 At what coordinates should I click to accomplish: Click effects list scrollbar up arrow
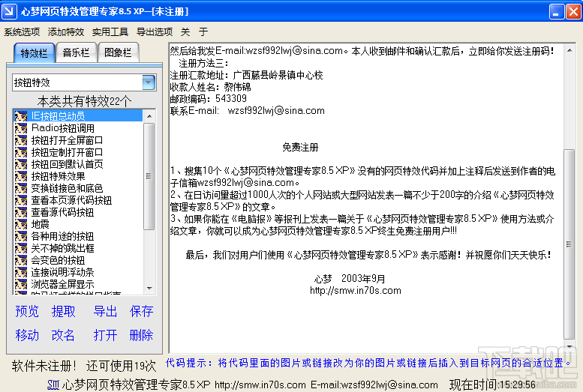[x=149, y=116]
